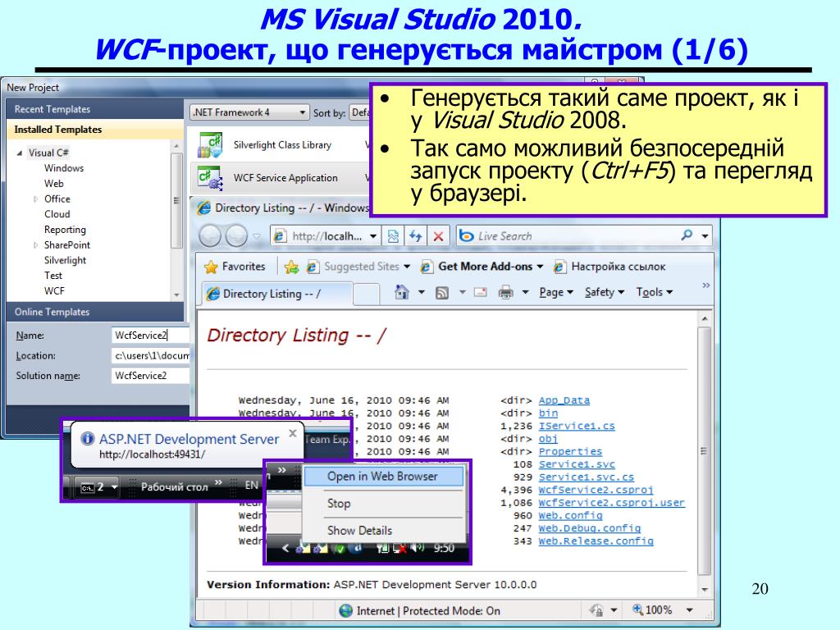Select the WCF Service Application template icon
Viewport: 840px width, 630px height.
[209, 178]
